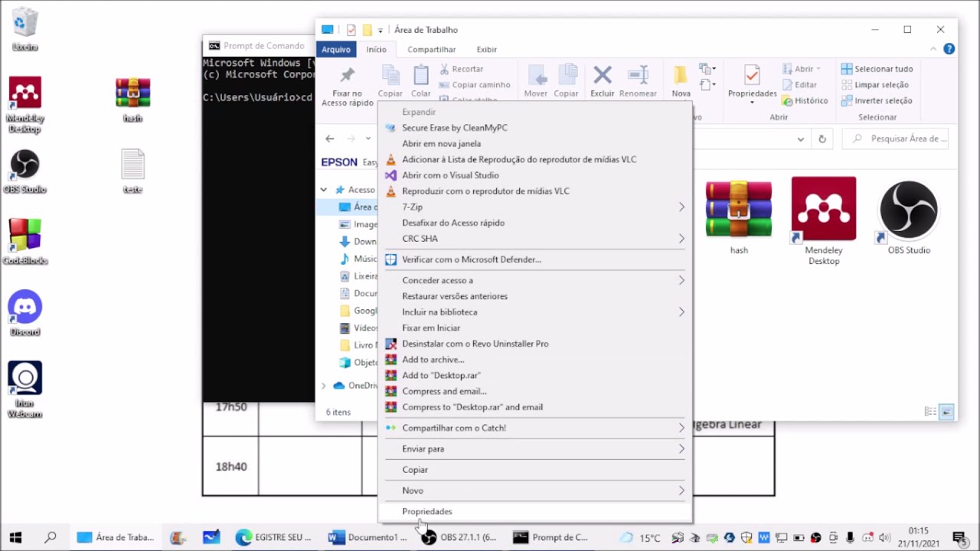Switch to large icons view in Explorer

click(x=947, y=412)
